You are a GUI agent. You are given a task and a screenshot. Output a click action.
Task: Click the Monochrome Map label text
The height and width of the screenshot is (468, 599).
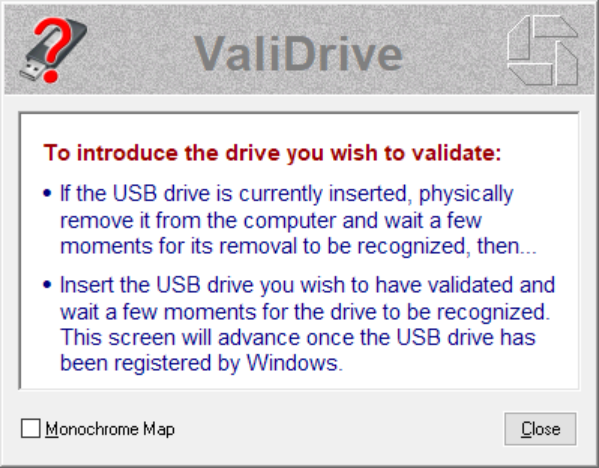110,429
